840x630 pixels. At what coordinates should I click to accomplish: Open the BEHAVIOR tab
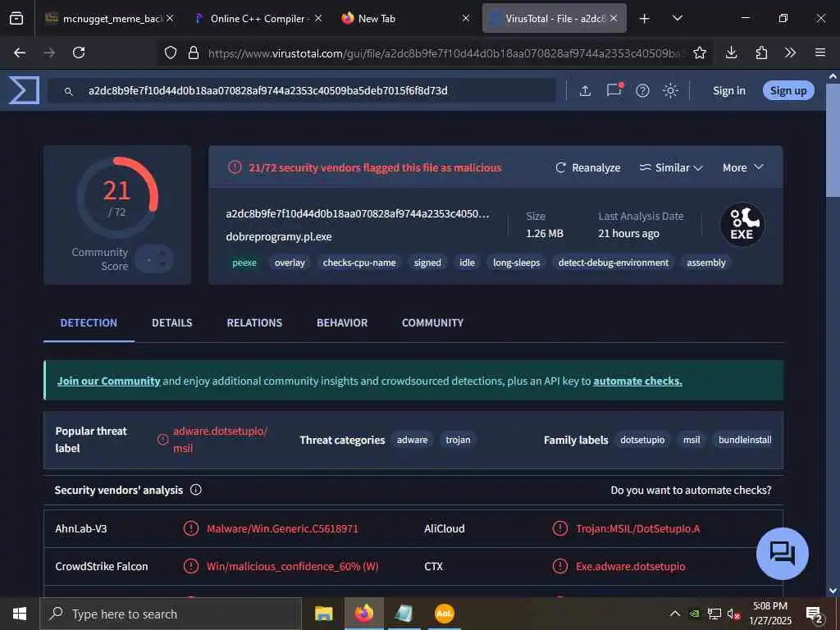342,323
